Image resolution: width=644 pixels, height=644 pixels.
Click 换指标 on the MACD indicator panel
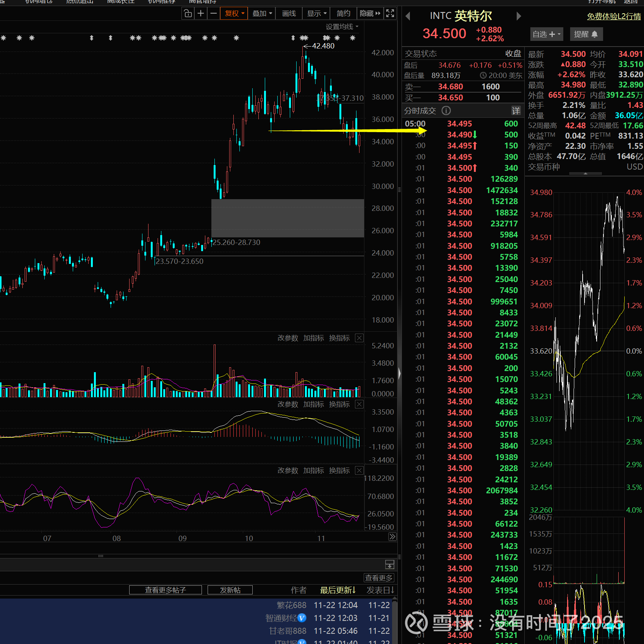(339, 404)
